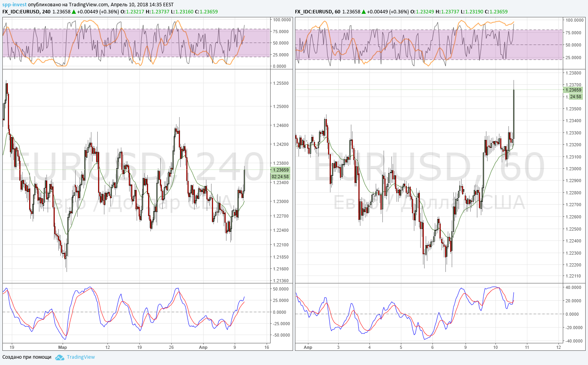
Task: Click the green up-arrow on the 240 chart header
Action: 74,11
